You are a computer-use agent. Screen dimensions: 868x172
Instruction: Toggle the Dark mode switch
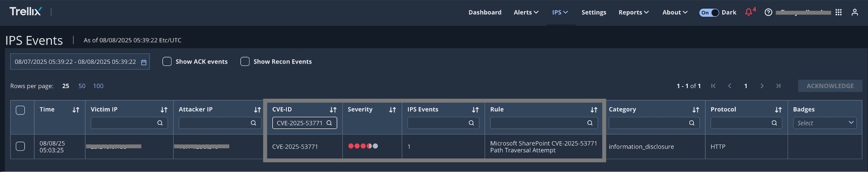click(x=709, y=12)
